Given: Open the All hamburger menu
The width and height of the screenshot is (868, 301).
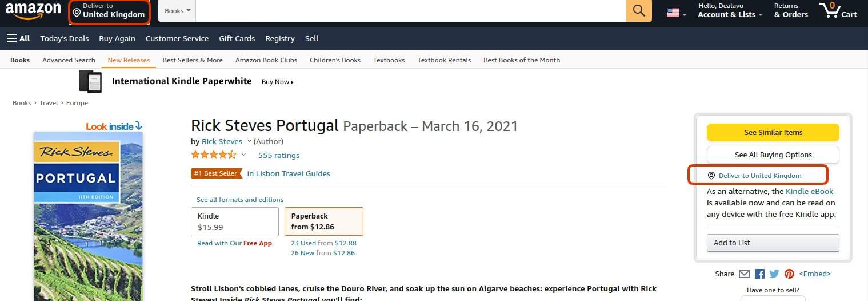Looking at the screenshot, I should pyautogui.click(x=18, y=38).
